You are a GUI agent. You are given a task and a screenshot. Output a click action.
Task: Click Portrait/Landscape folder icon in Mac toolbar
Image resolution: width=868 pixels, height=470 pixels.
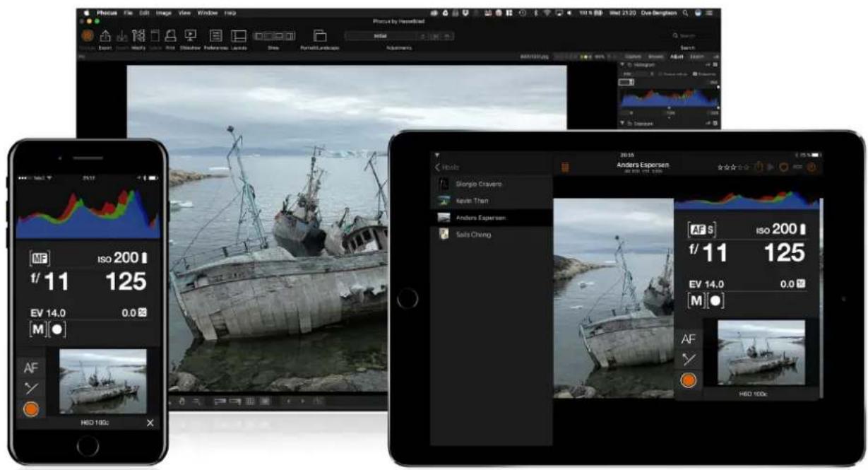coord(319,35)
